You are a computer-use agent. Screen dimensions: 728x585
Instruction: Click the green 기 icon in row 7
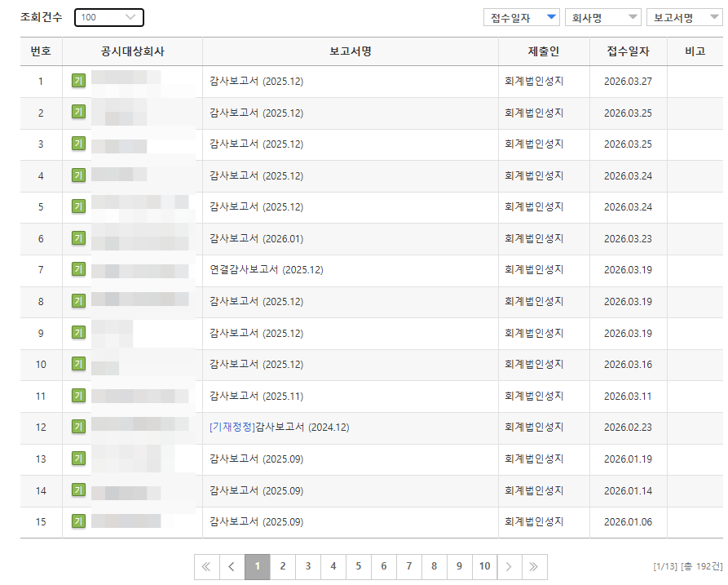(78, 269)
